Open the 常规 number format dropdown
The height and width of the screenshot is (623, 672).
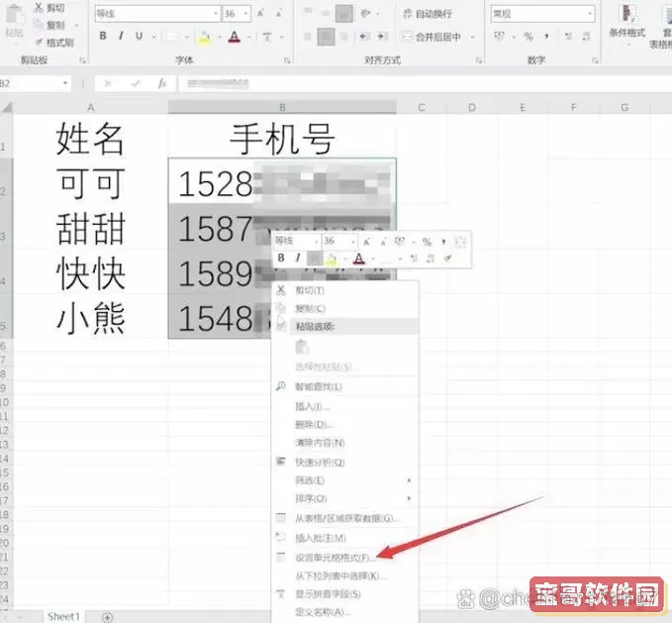(590, 14)
